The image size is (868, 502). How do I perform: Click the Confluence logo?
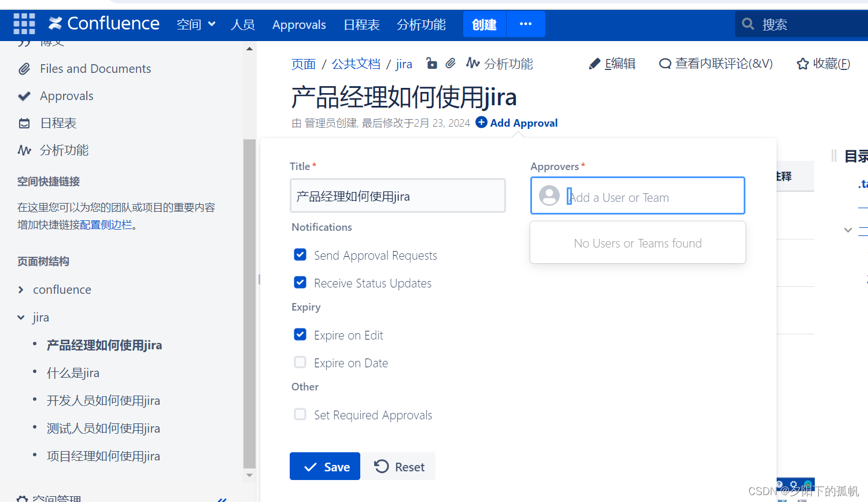[104, 24]
